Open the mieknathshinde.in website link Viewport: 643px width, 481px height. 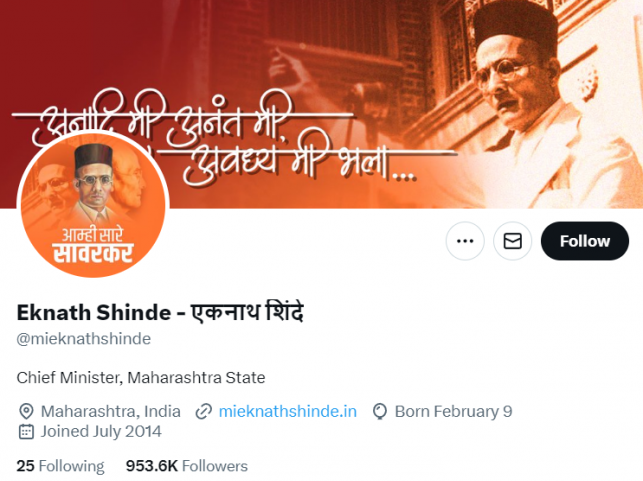pos(287,411)
